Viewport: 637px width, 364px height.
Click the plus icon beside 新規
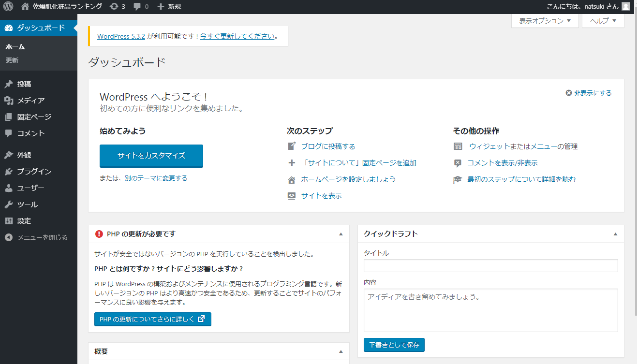coord(161,6)
